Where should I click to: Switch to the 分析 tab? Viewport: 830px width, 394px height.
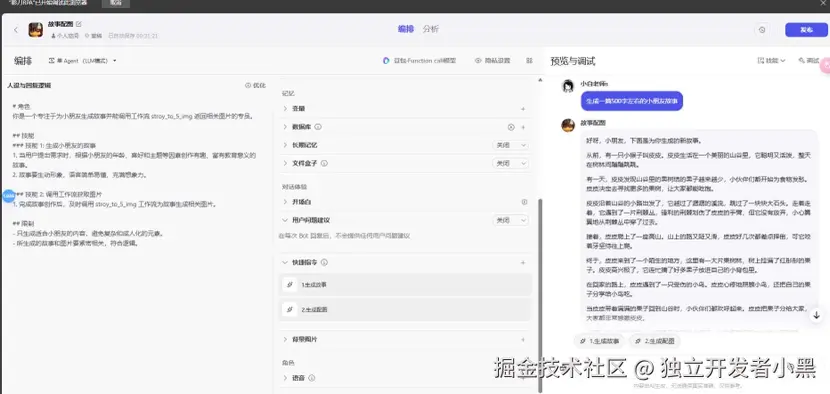pyautogui.click(x=430, y=29)
